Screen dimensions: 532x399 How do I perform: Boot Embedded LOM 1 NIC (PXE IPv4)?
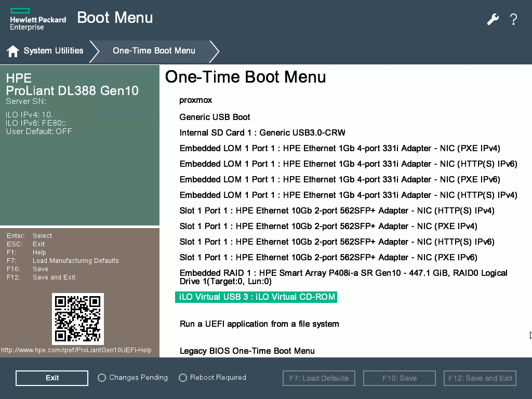(340, 148)
